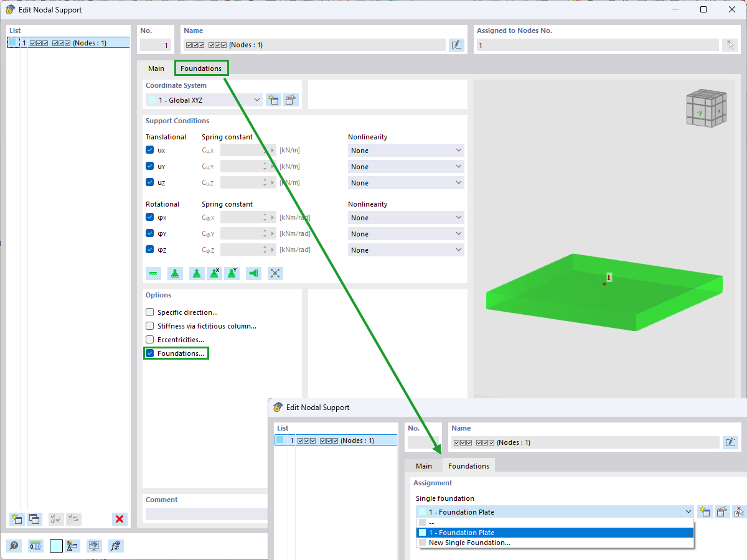Open the units and decimal places settings icon
This screenshot has height=560, width=747.
(35, 545)
